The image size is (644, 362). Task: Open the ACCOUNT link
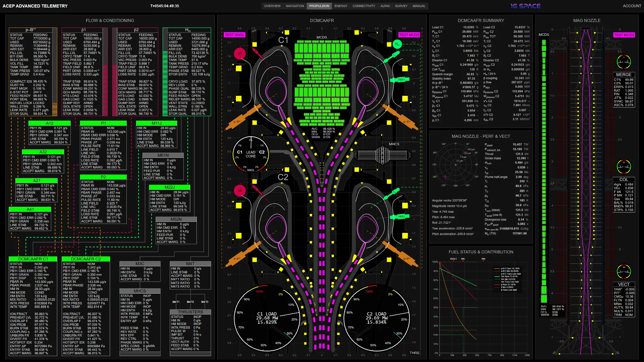632,6
